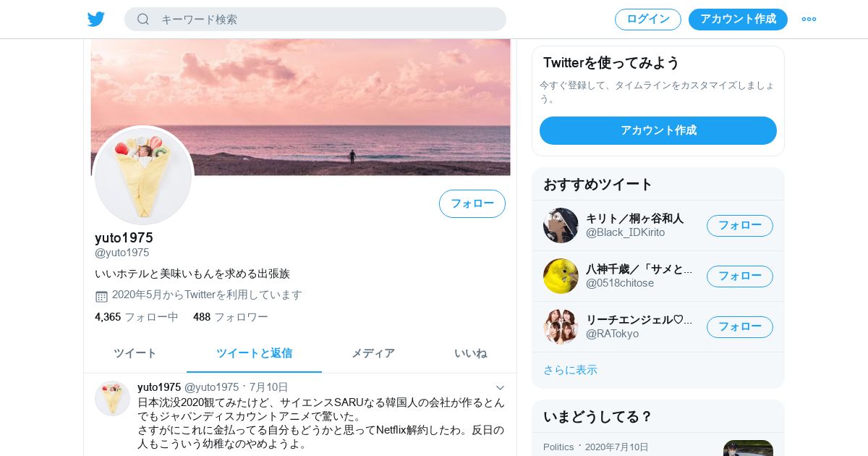Open リーチエンジェル avatar image
The height and width of the screenshot is (456, 868).
[561, 326]
